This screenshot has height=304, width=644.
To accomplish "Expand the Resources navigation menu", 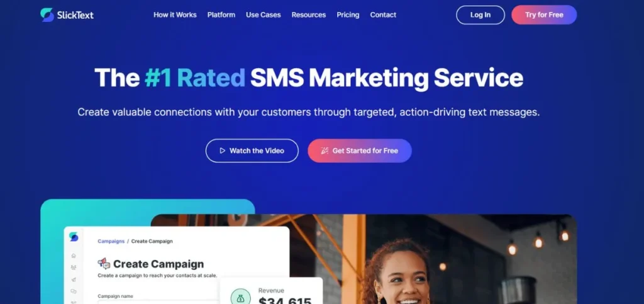I will [x=309, y=14].
